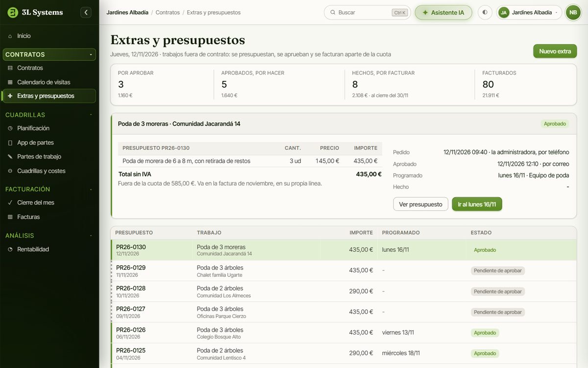Select the Hechos, por facturar summary card

tap(410, 84)
